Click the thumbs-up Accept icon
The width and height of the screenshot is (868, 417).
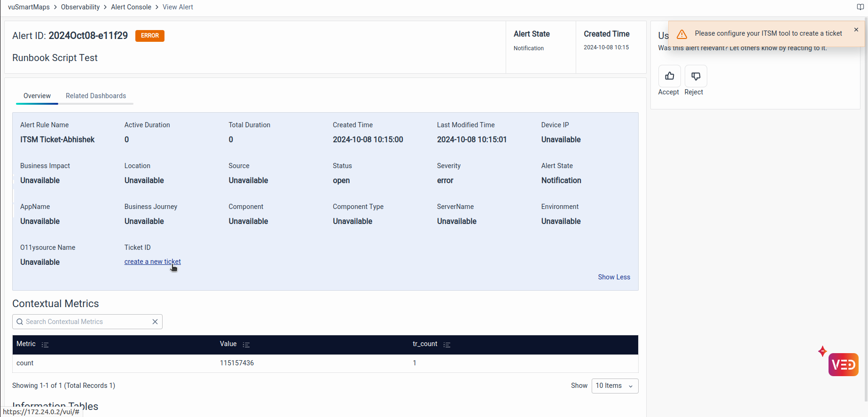[669, 76]
